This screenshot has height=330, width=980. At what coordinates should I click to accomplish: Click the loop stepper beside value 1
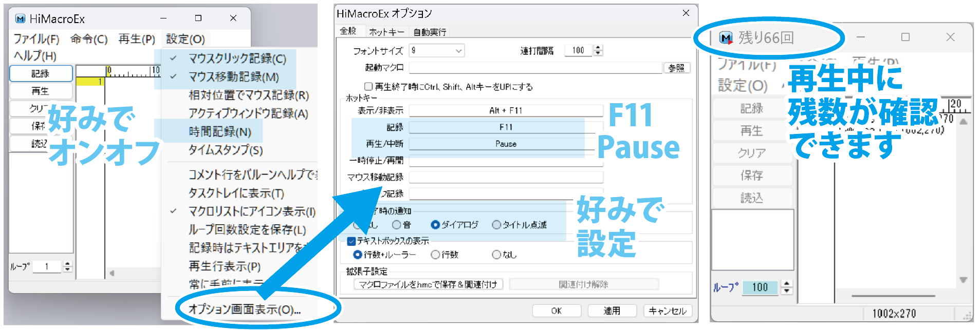[x=67, y=266]
